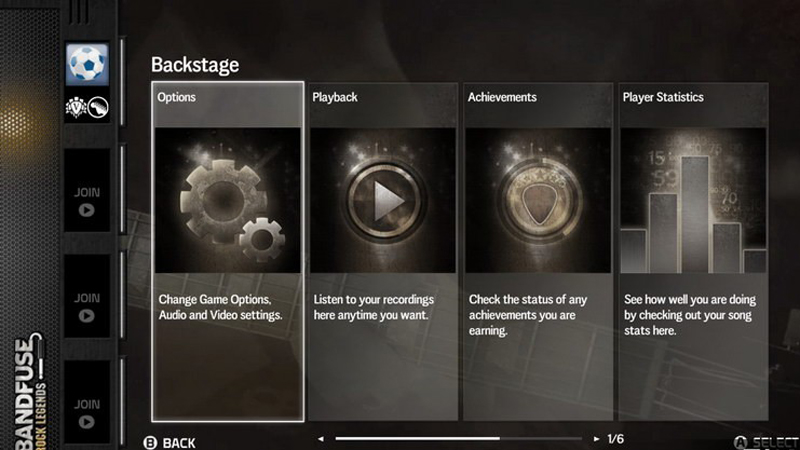
Task: Click the Player Statistics description text
Action: tap(690, 315)
